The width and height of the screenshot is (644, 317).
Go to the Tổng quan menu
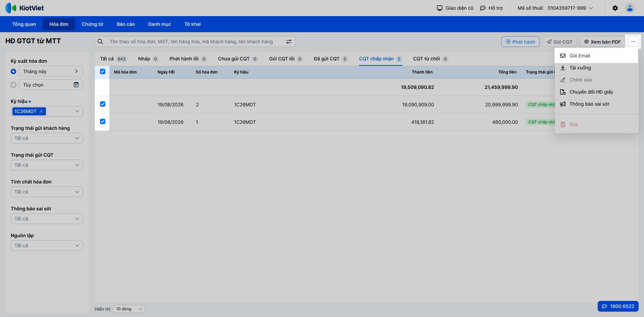click(24, 24)
